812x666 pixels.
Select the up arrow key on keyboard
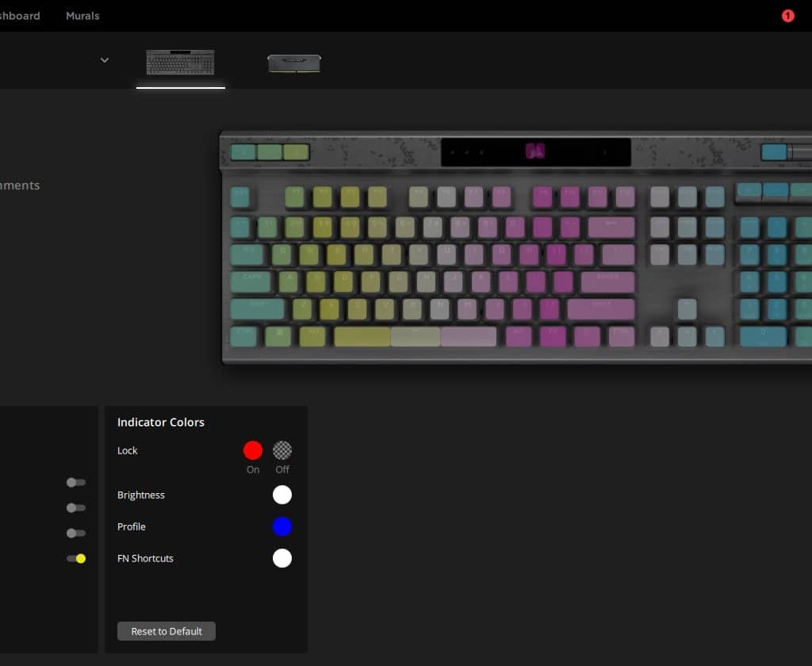(688, 308)
